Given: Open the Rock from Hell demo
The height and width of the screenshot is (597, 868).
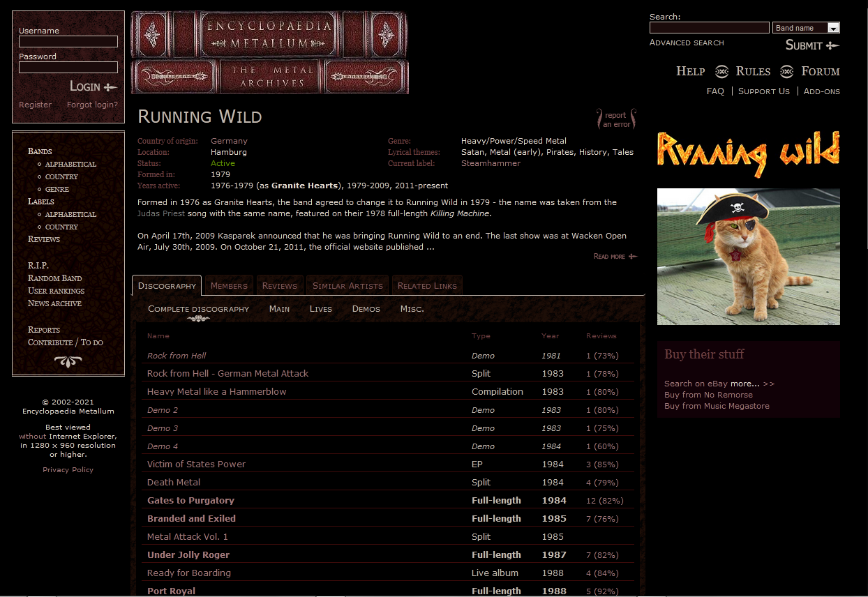Looking at the screenshot, I should [177, 356].
